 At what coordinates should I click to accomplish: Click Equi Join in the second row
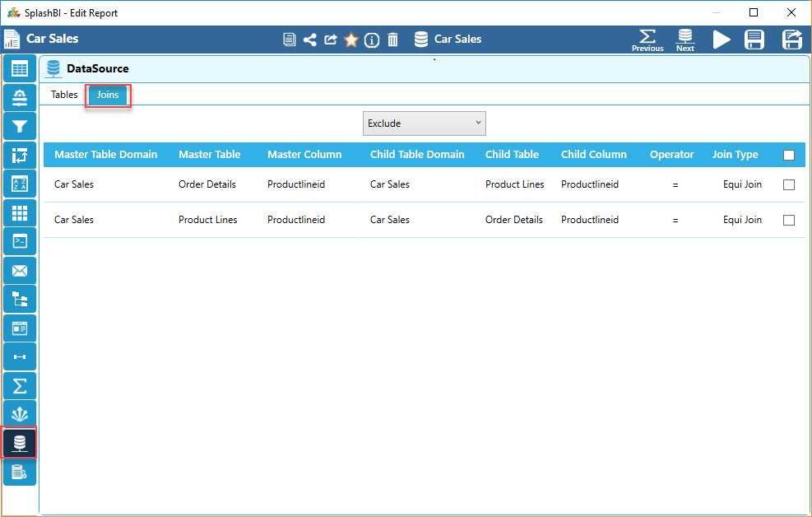[742, 220]
